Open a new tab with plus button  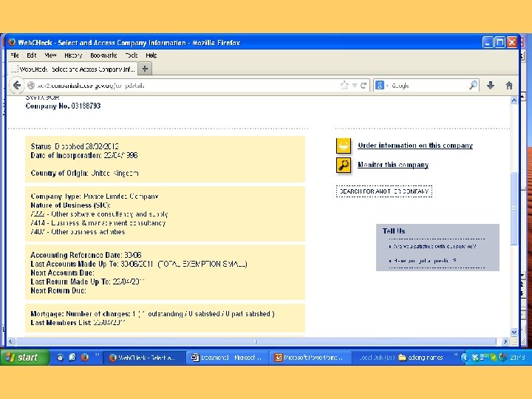[x=145, y=69]
